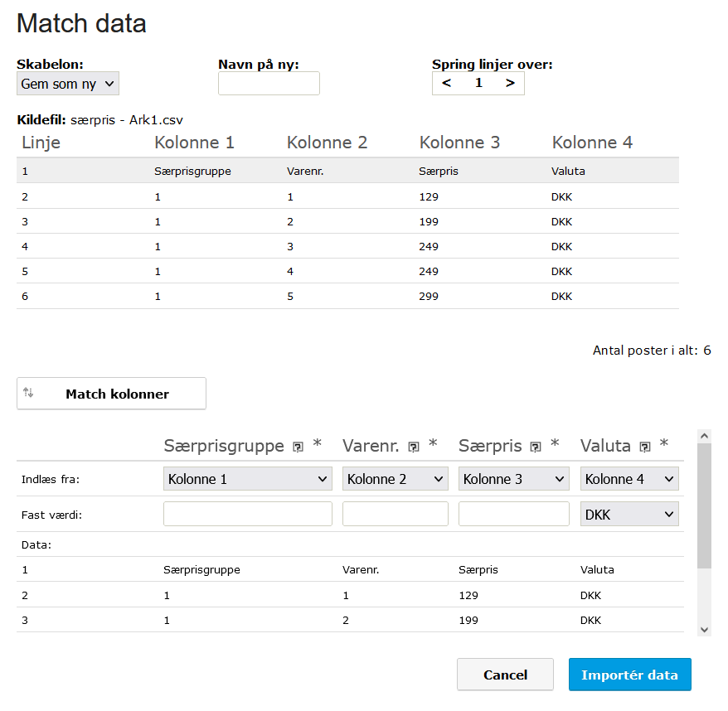Click scrollbar up arrow in match panel
Image resolution: width=728 pixels, height=711 pixels.
tap(705, 435)
